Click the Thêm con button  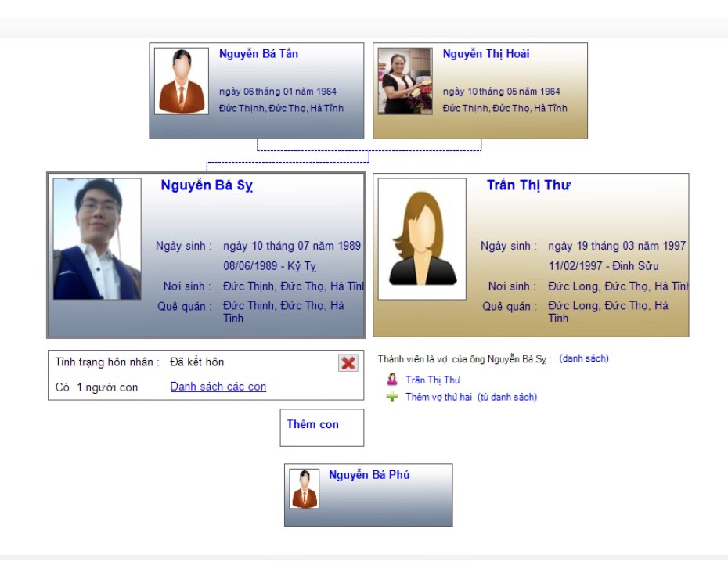pyautogui.click(x=322, y=427)
